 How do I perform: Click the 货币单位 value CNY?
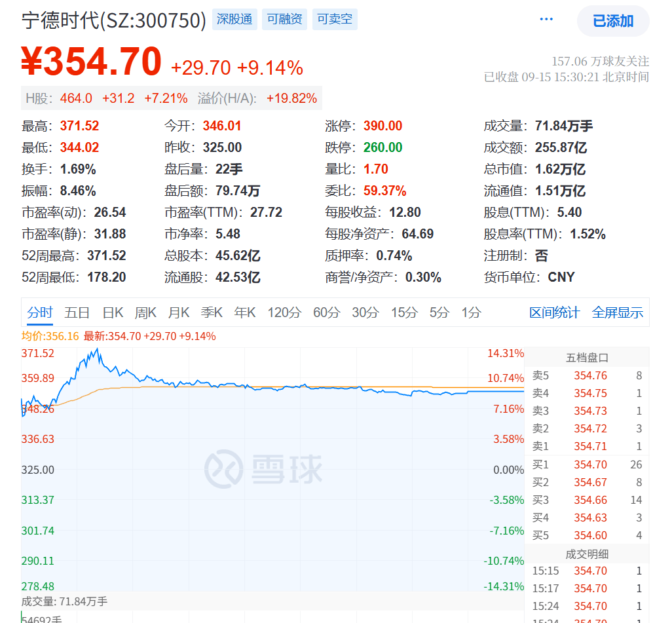561,277
